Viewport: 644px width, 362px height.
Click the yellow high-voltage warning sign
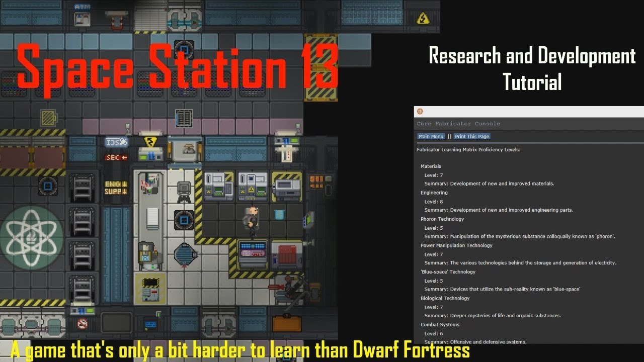(x=423, y=19)
